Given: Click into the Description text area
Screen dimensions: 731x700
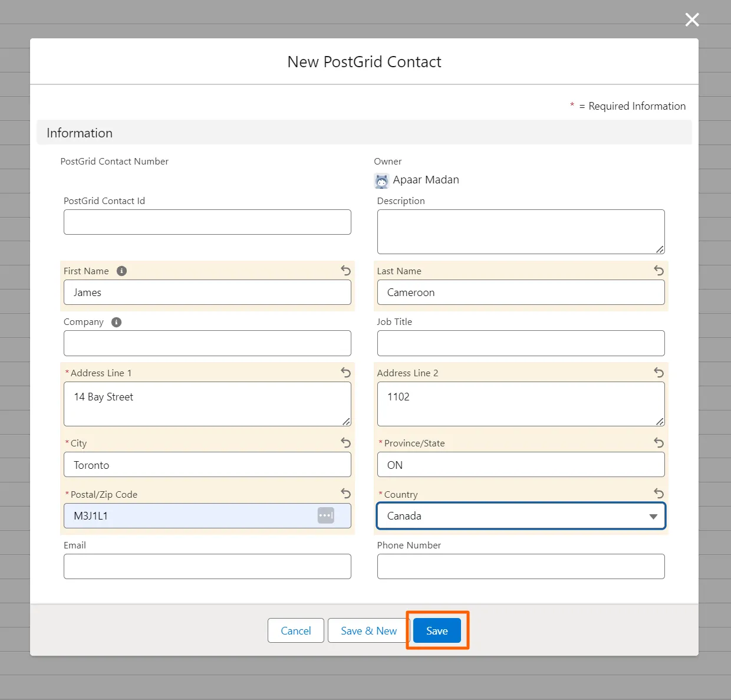Looking at the screenshot, I should click(521, 232).
